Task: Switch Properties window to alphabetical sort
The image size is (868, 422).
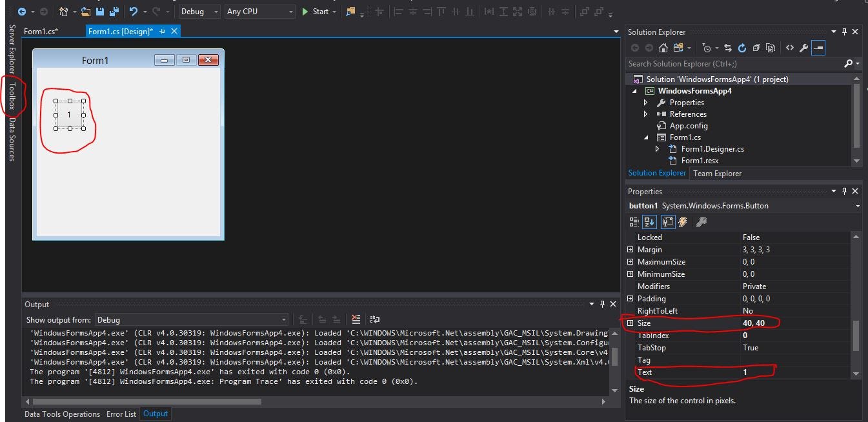Action: point(649,222)
